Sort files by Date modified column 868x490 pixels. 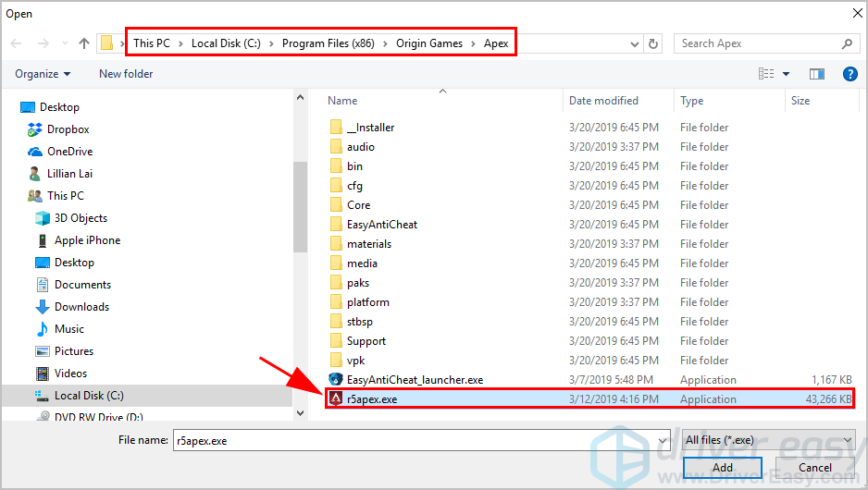click(603, 101)
